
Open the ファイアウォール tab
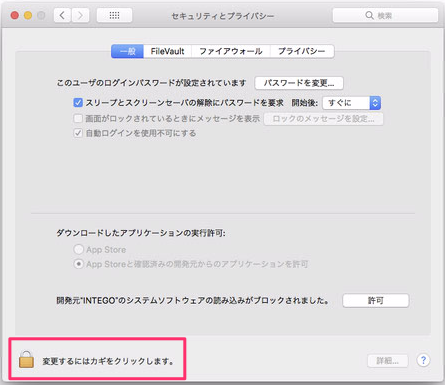[231, 51]
